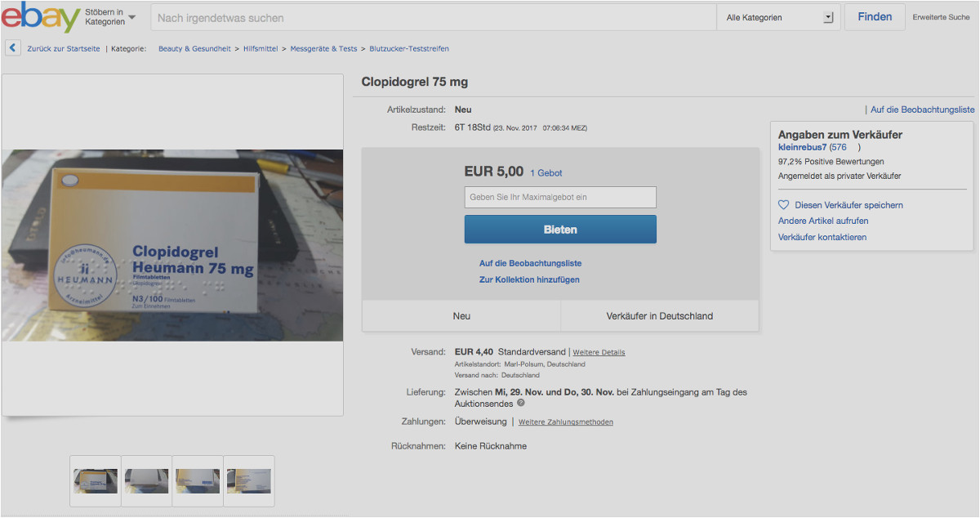
Task: Open the 'Erweiterte Suche' link
Action: tap(941, 17)
